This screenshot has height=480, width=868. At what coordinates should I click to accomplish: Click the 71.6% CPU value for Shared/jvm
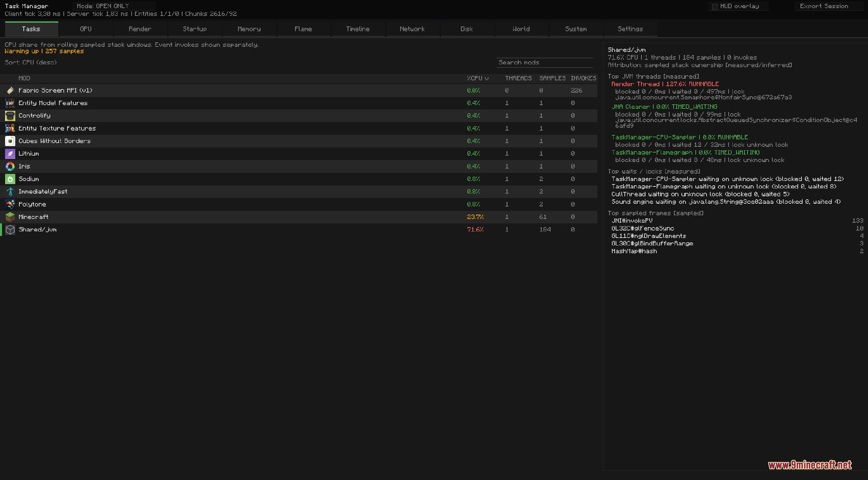pos(475,229)
